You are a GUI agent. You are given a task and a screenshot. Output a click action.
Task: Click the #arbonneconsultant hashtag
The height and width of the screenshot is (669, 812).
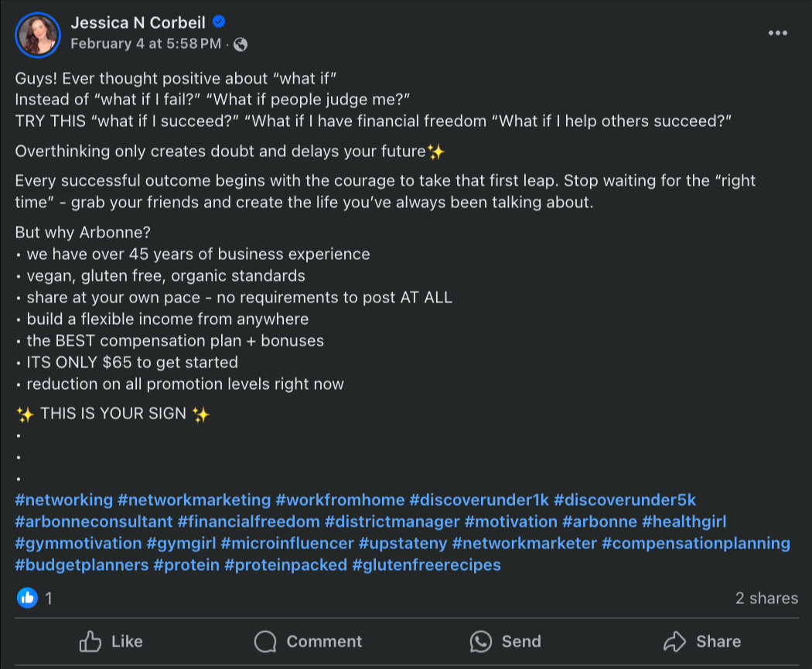[x=94, y=521]
